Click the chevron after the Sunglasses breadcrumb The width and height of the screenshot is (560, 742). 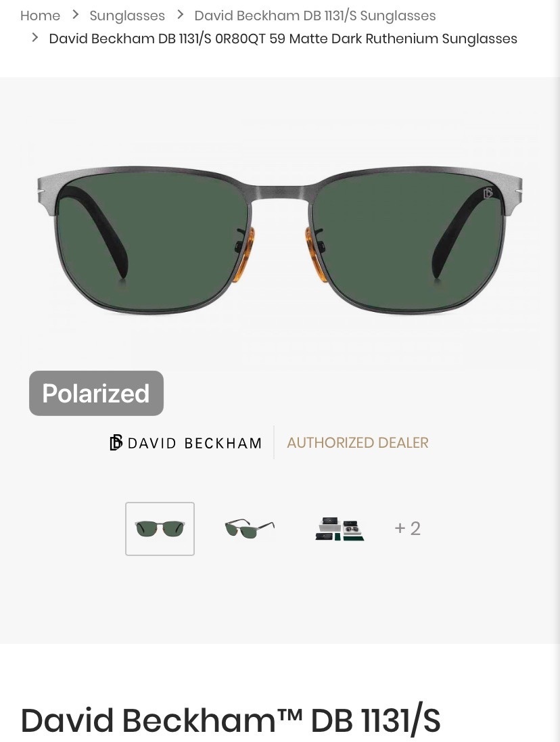tap(180, 15)
